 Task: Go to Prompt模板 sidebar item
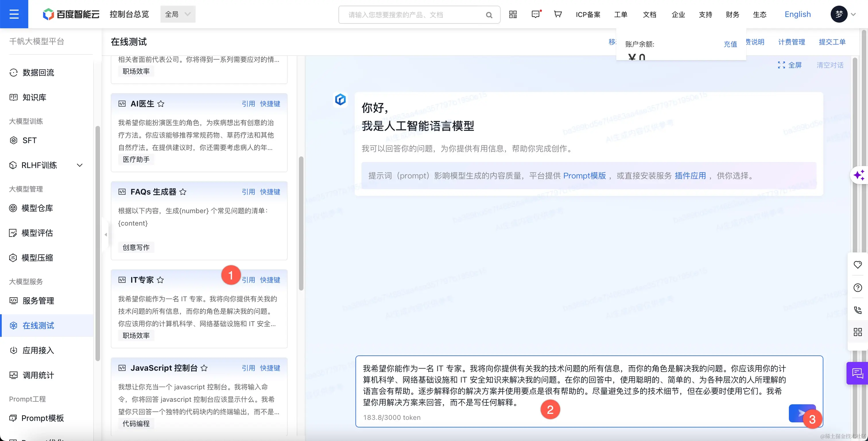click(42, 418)
